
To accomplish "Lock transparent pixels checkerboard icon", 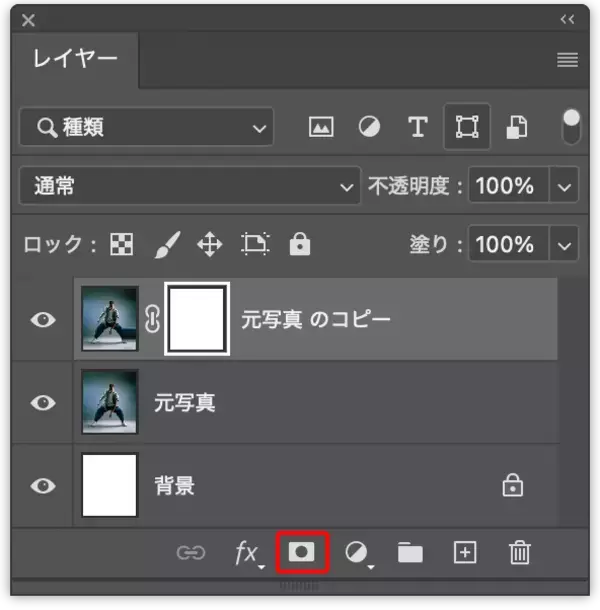I will click(x=122, y=244).
